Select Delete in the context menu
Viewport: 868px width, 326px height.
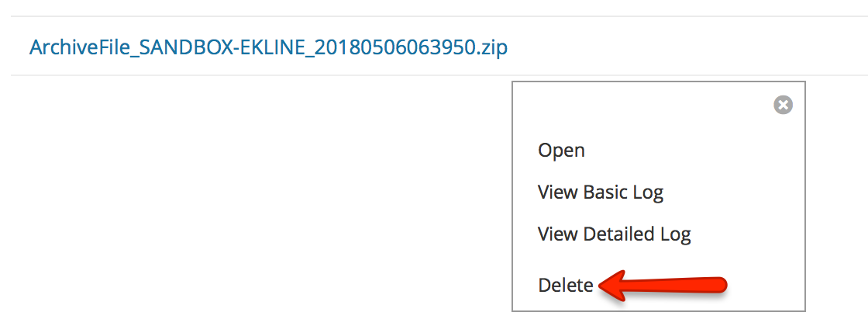pyautogui.click(x=566, y=286)
